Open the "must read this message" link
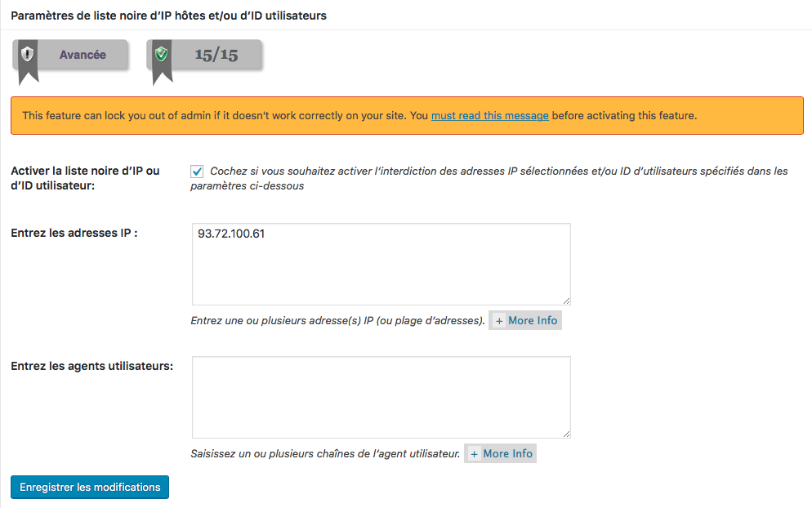This screenshot has height=508, width=812. (x=490, y=115)
